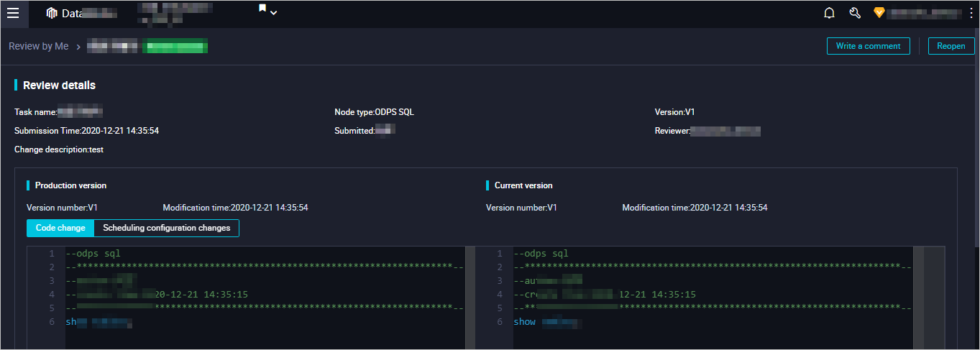Open the hamburger navigation menu
Screen dimensions: 980x350
click(13, 13)
